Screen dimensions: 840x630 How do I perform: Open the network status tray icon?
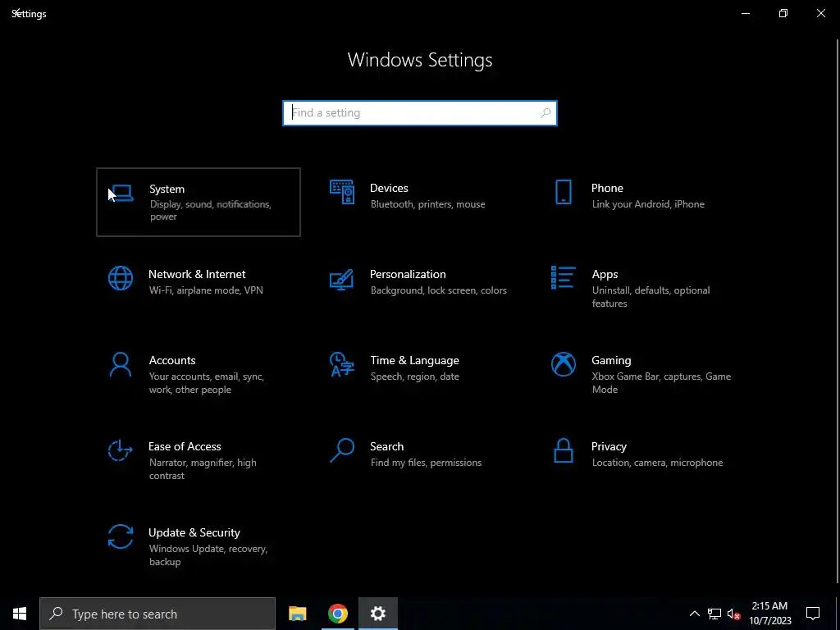[714, 614]
